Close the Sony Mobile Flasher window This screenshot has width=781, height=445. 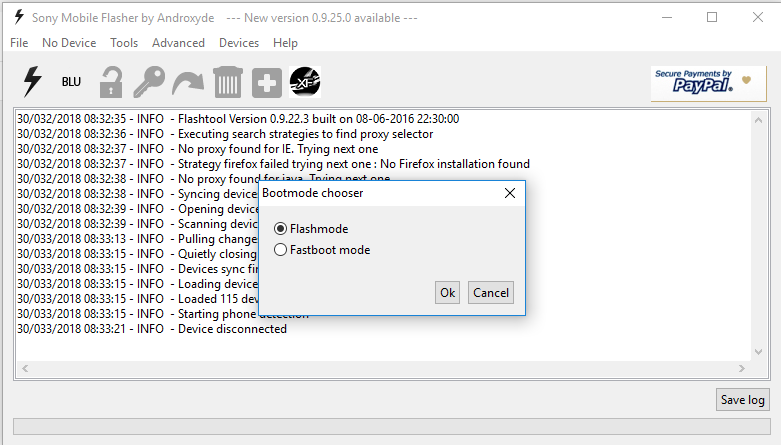[758, 17]
